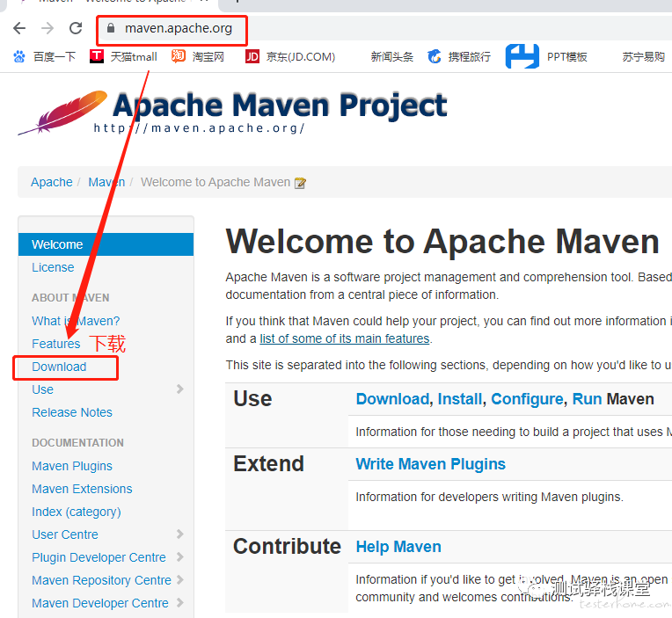The width and height of the screenshot is (672, 618).
Task: Open the Release Notes sidebar link
Action: (x=72, y=412)
